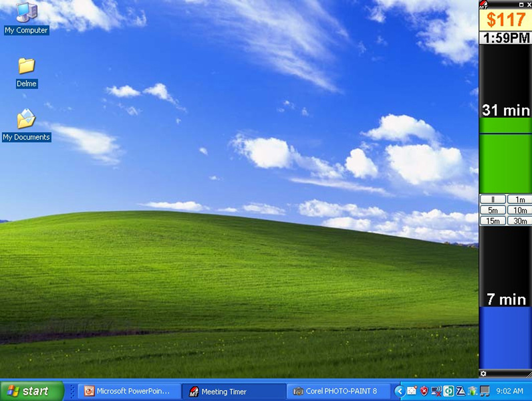The height and width of the screenshot is (401, 532).
Task: Expand hidden system tray icons
Action: (x=400, y=391)
